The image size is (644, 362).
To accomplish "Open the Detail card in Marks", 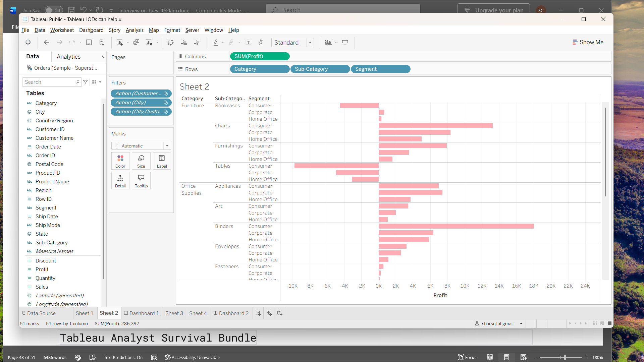I will click(120, 181).
